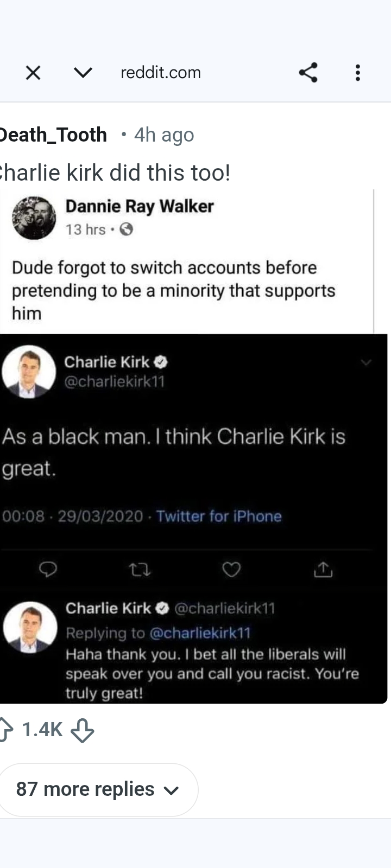Like the tweet with the heart icon
The image size is (391, 868).
(231, 569)
